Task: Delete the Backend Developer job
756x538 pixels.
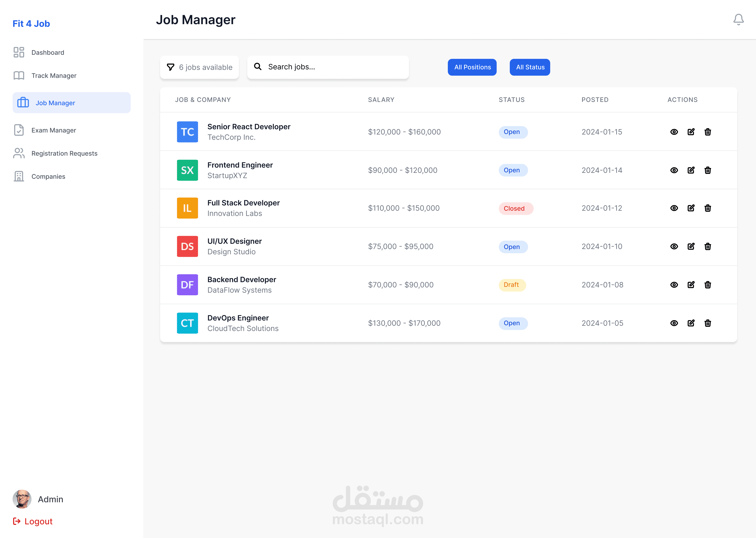Action: [x=708, y=285]
